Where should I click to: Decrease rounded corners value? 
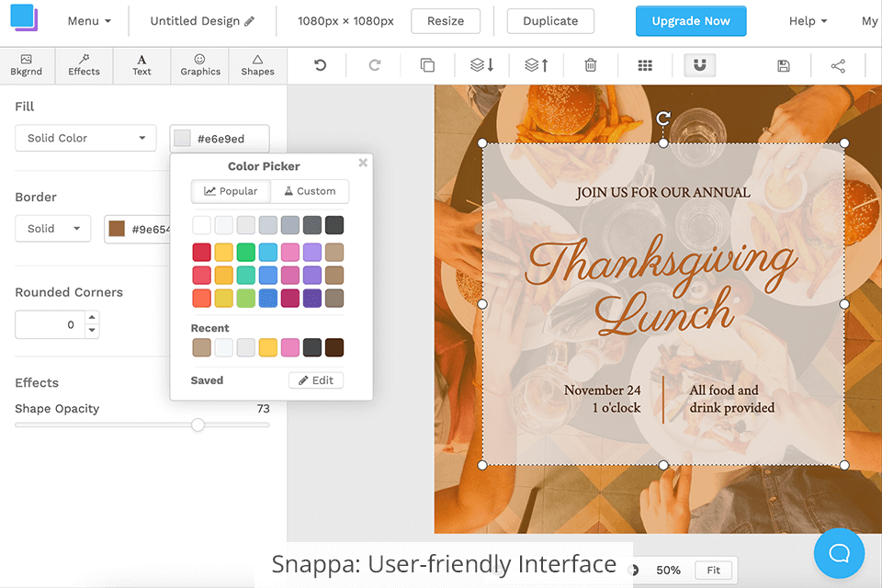92,331
